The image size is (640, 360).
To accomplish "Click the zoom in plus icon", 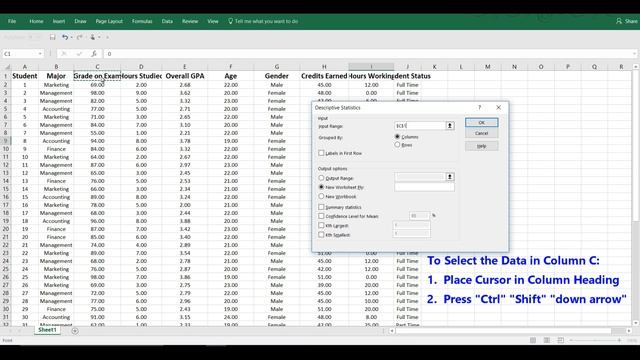I will coord(619,340).
